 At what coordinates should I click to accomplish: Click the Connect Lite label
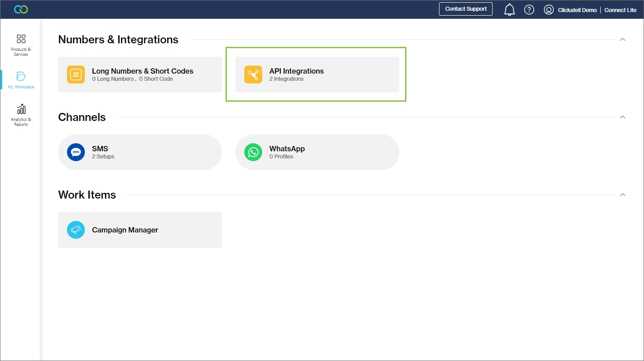point(620,10)
